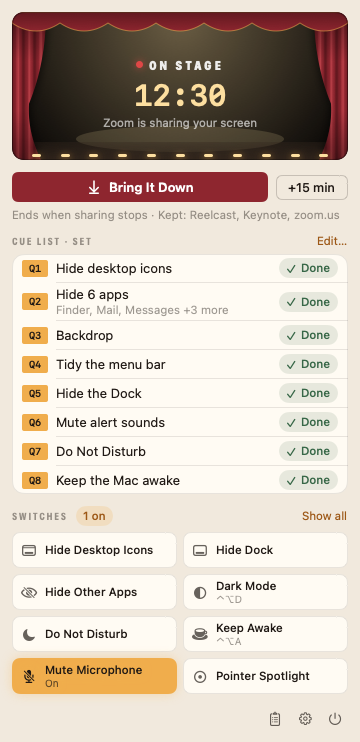Image resolution: width=360 pixels, height=742 pixels.
Task: Click the Done status for Tidy the menu bar
Action: [308, 364]
